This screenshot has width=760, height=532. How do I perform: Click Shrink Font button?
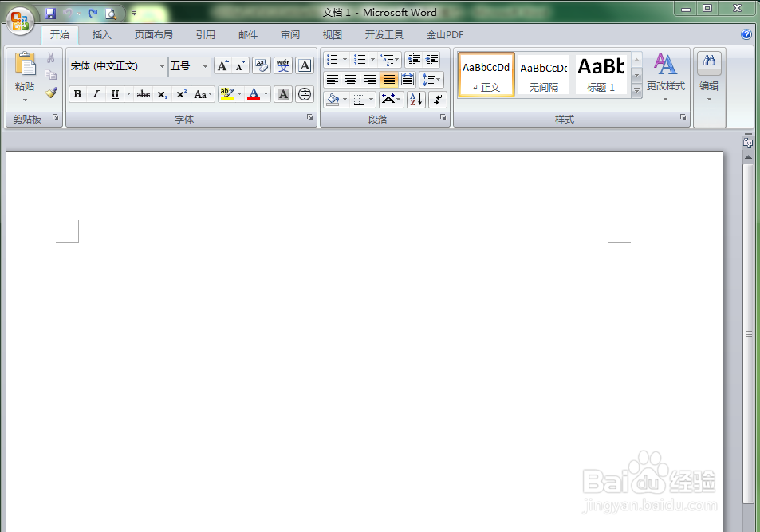tap(240, 66)
